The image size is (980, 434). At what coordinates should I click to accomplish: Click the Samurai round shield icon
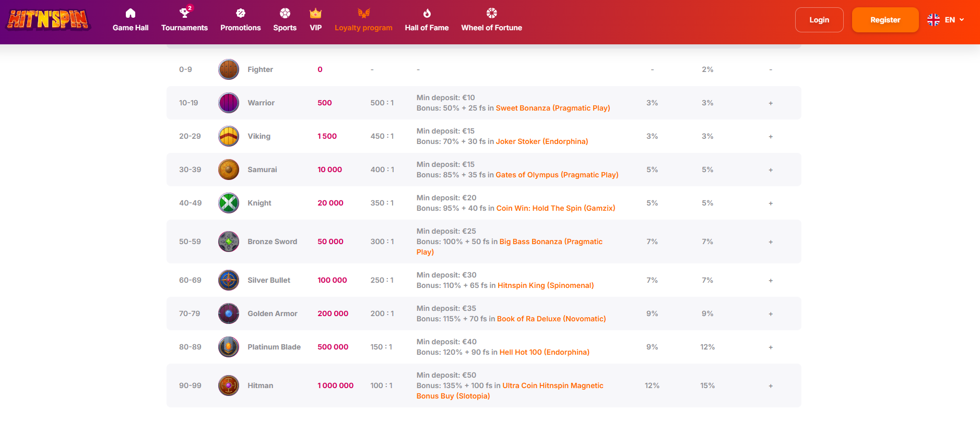click(x=229, y=170)
